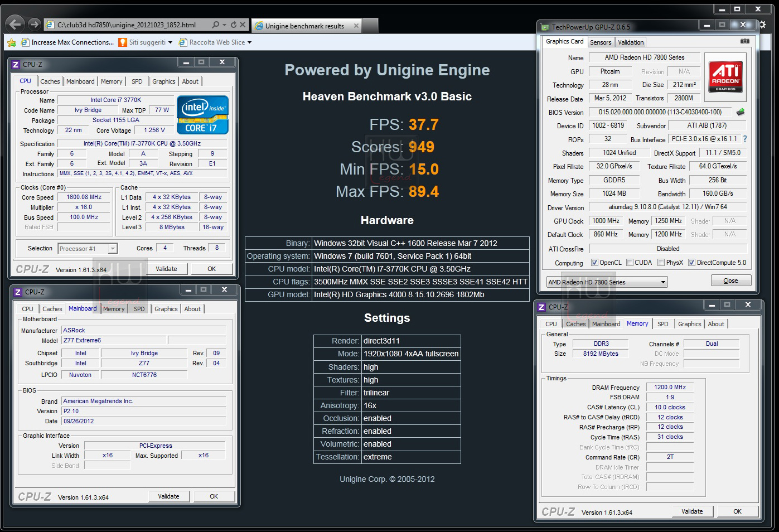
Task: Open About tab in CPU-Z memory window
Action: (717, 324)
